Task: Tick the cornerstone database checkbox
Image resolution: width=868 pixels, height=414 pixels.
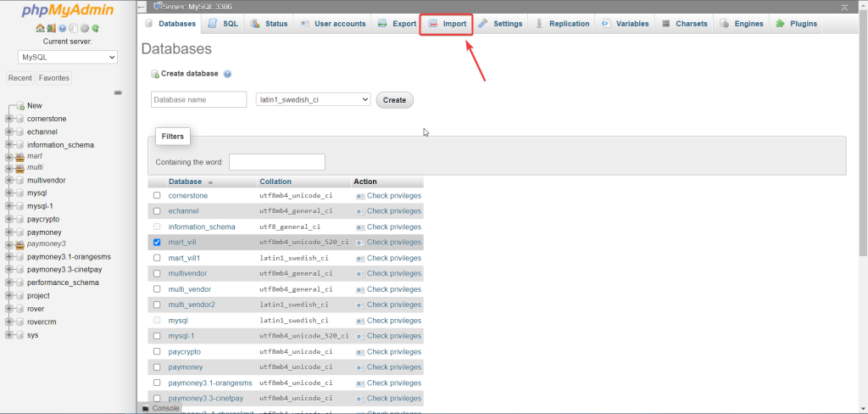Action: pyautogui.click(x=156, y=196)
